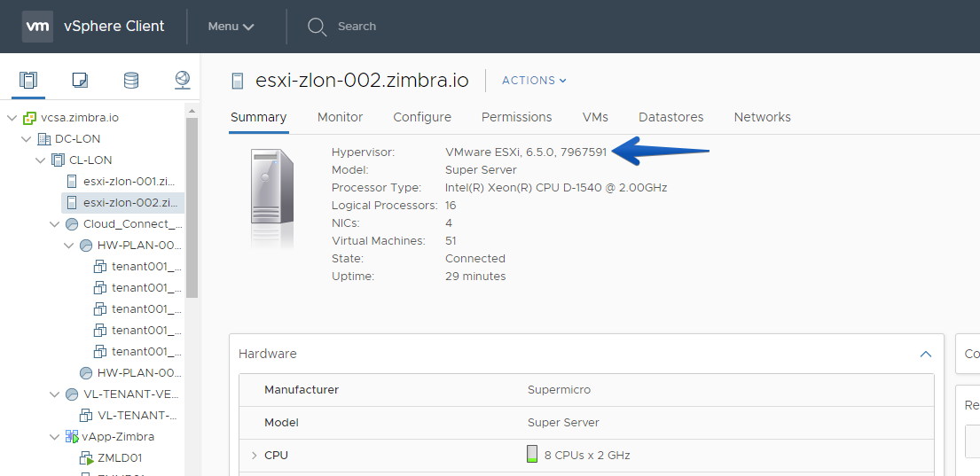Click the DC-LON datacenter icon

click(x=43, y=138)
